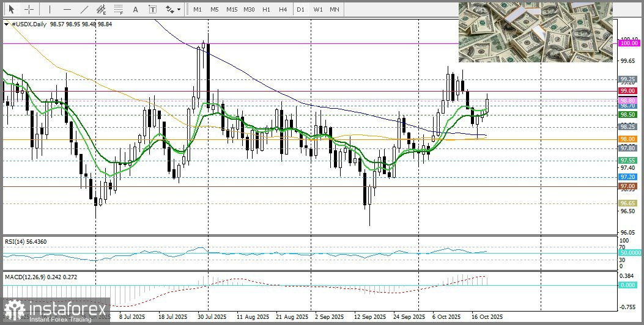Image resolution: width=644 pixels, height=325 pixels.
Task: Select the W1 weekly timeframe
Action: tap(318, 9)
